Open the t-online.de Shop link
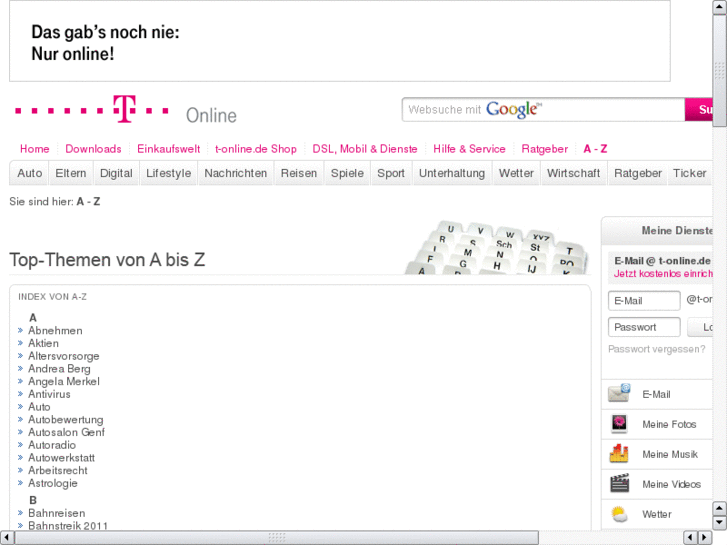The width and height of the screenshot is (727, 545). pos(255,149)
